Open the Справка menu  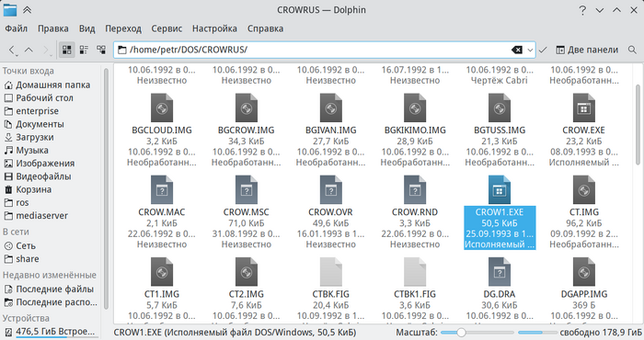pos(265,28)
